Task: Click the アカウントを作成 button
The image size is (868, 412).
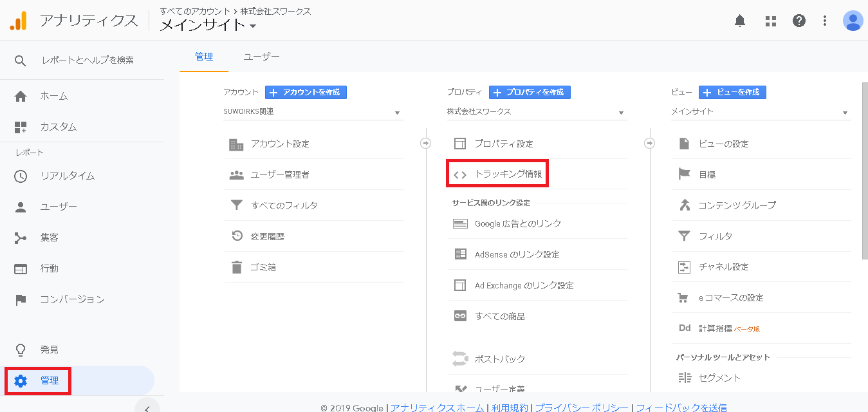Action: click(306, 92)
